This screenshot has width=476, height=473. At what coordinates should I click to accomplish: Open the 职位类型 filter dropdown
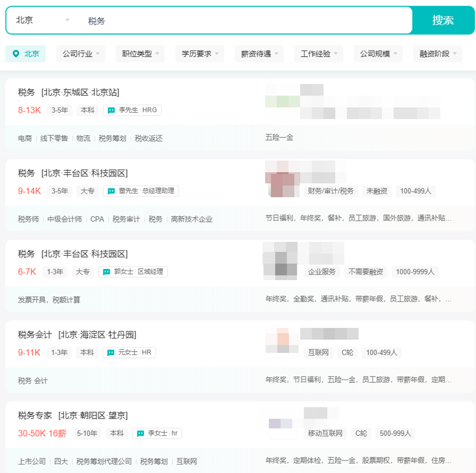(140, 53)
